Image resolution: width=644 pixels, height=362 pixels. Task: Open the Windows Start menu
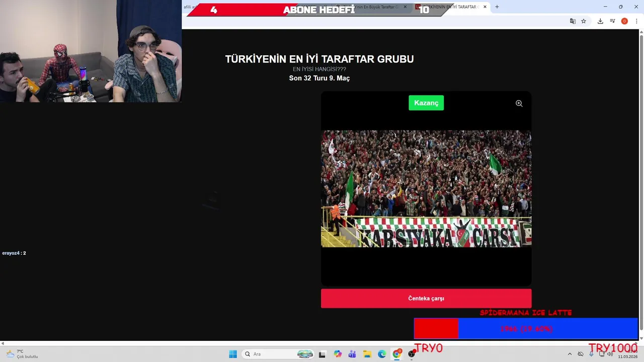(233, 354)
